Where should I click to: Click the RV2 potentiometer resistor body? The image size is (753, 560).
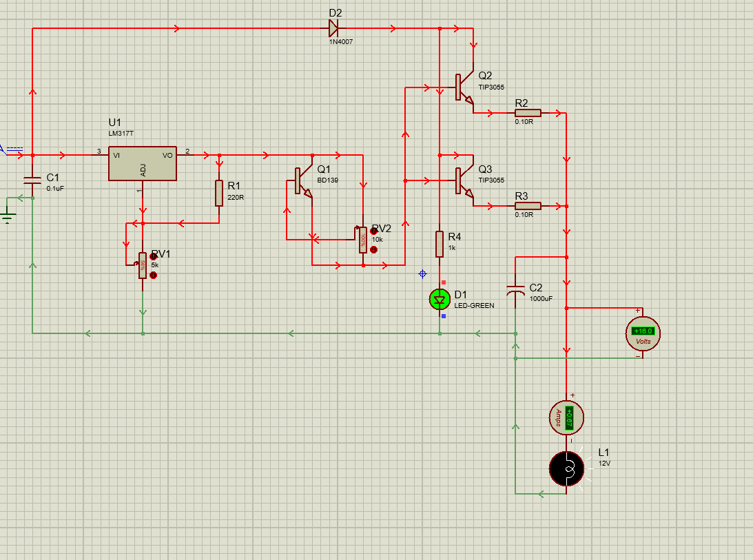pyautogui.click(x=363, y=240)
